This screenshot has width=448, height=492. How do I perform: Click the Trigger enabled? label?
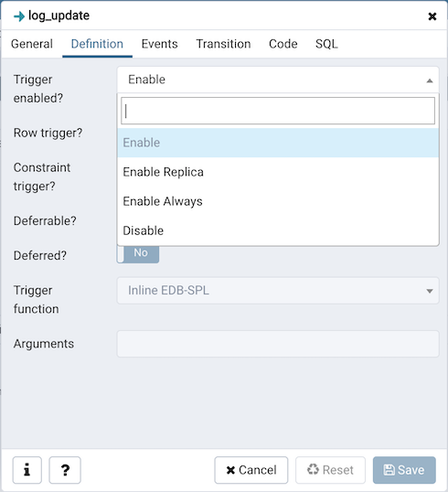(38, 89)
